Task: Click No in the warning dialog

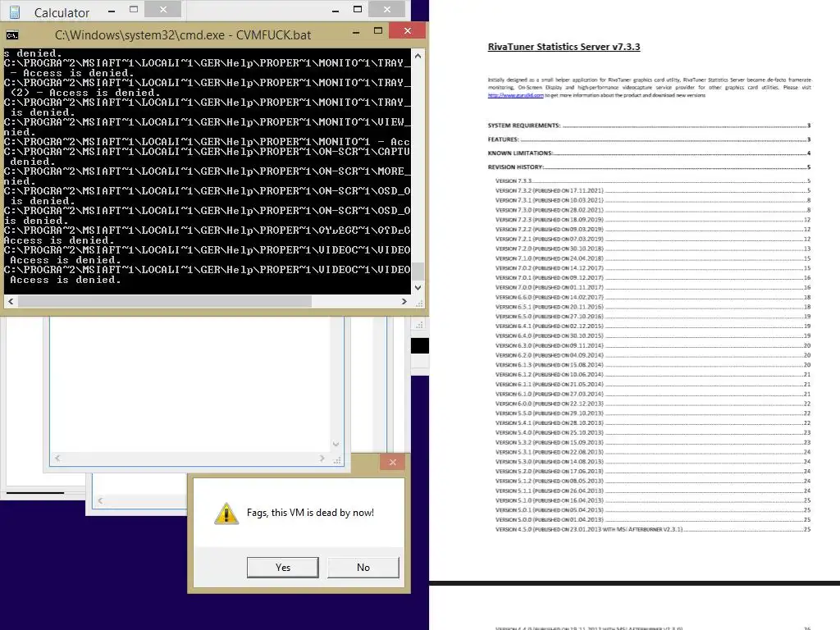Action: [363, 568]
